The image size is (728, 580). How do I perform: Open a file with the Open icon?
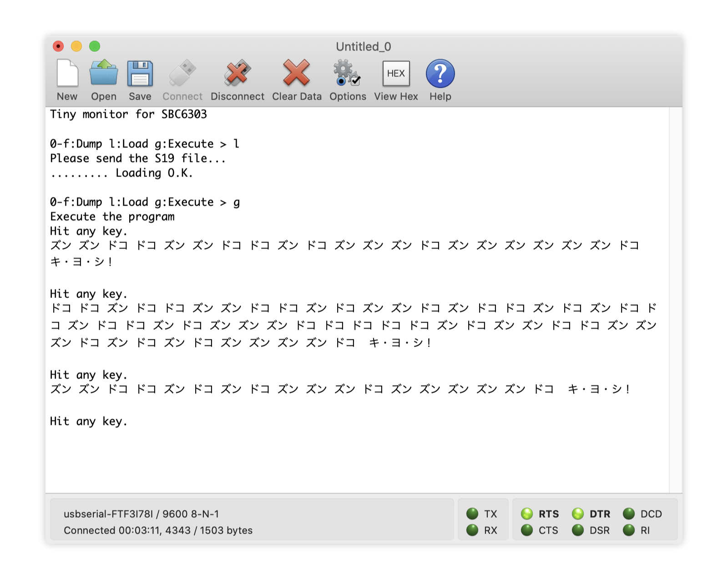[x=104, y=74]
